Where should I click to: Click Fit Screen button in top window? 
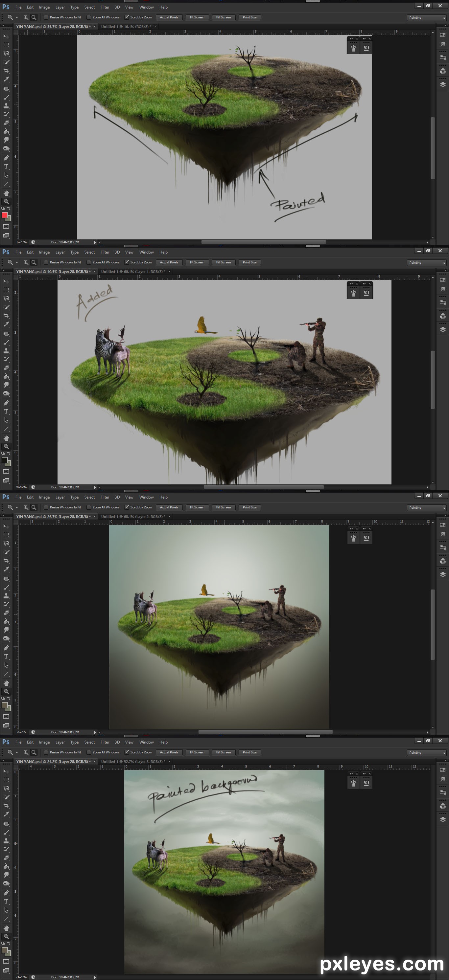click(197, 17)
